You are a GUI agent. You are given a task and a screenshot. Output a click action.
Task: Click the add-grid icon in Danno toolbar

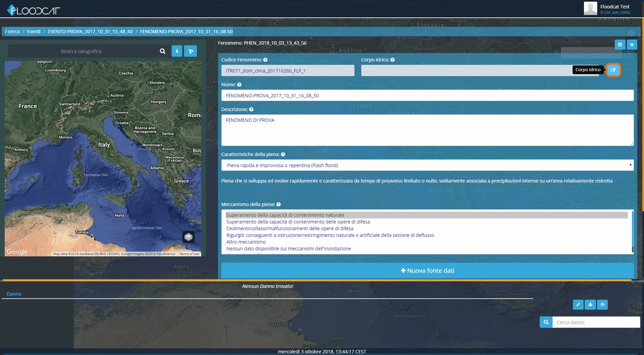coord(602,305)
